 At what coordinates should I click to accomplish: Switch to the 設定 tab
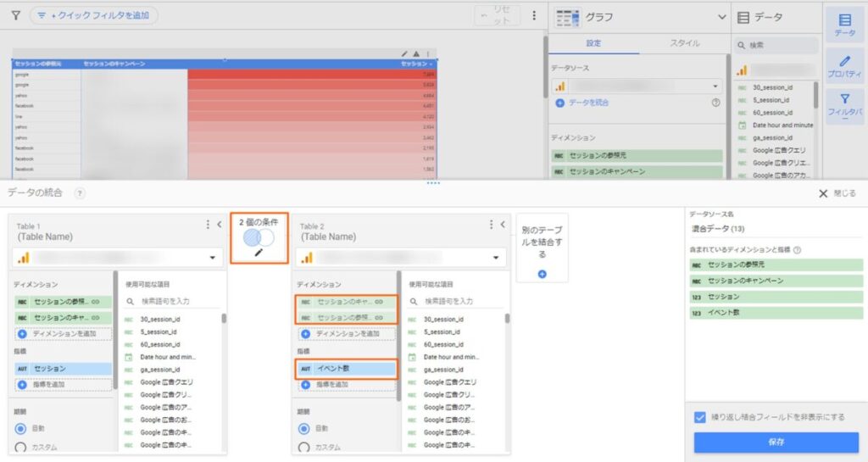coord(593,43)
